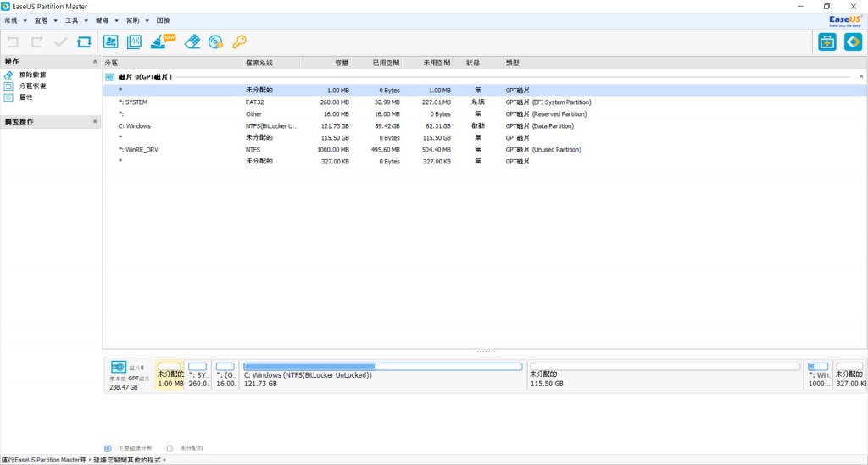Click the undo arrow in the toolbar
868x465 pixels.
tap(13, 42)
